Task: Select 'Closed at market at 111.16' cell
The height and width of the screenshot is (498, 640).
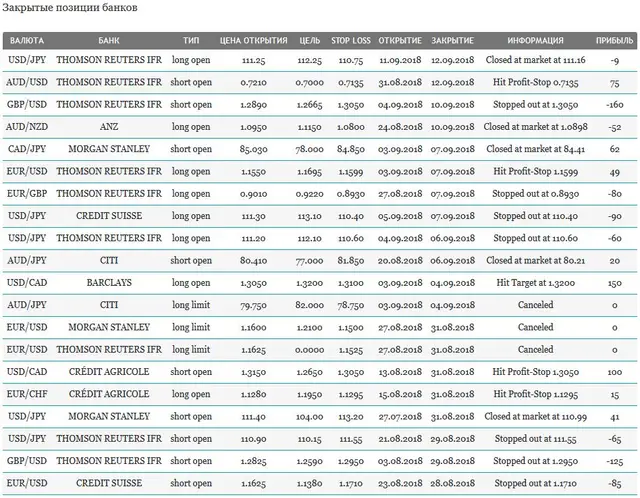Action: tap(536, 60)
